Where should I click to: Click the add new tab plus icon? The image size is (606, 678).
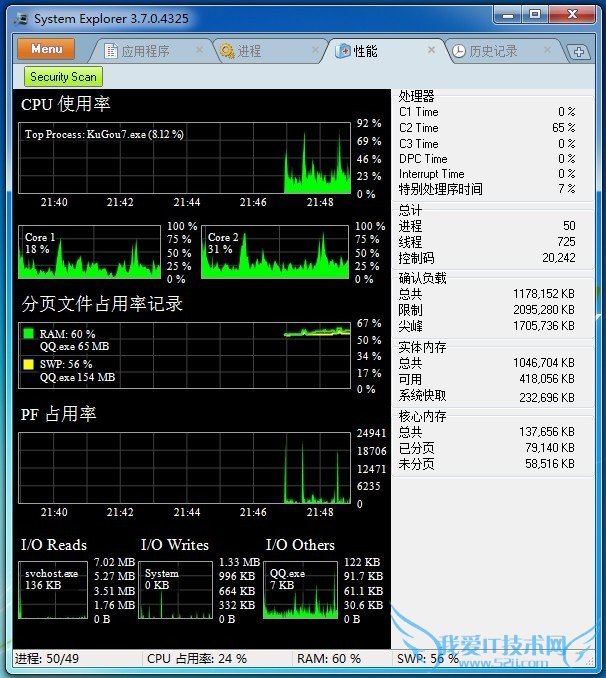(579, 52)
